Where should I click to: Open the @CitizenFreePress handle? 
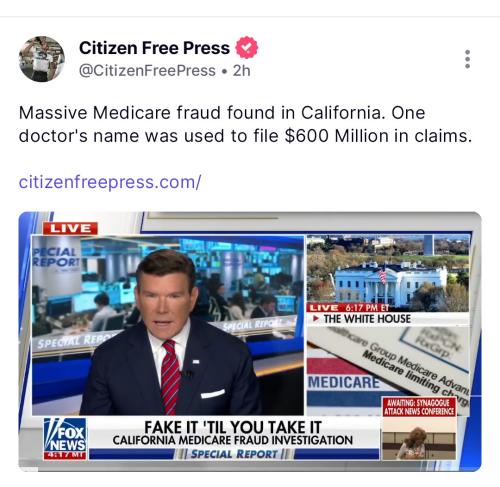point(147,71)
